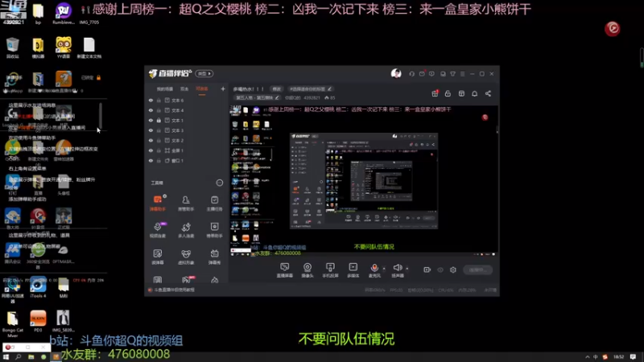Open the 榜单助手 leaderboard assistant tool

click(x=214, y=230)
